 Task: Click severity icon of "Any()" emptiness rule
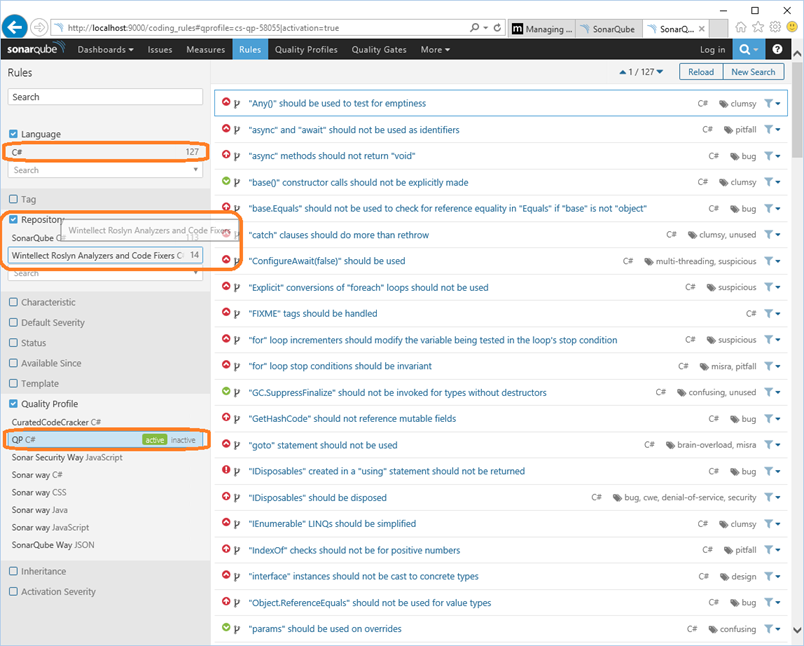[226, 102]
